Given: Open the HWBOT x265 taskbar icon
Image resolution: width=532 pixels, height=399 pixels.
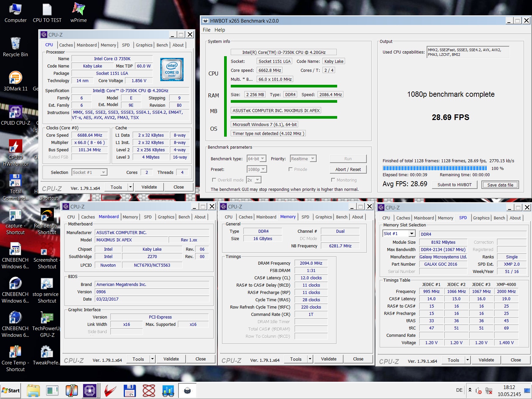Looking at the screenshot, I should pos(188,391).
